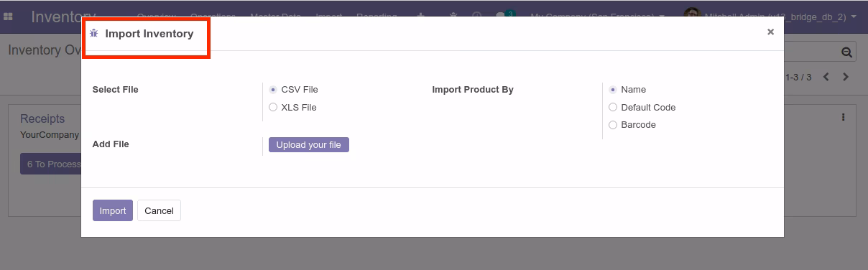Screen dimensions: 868x270
Task: Click the Import button
Action: pyautogui.click(x=113, y=210)
